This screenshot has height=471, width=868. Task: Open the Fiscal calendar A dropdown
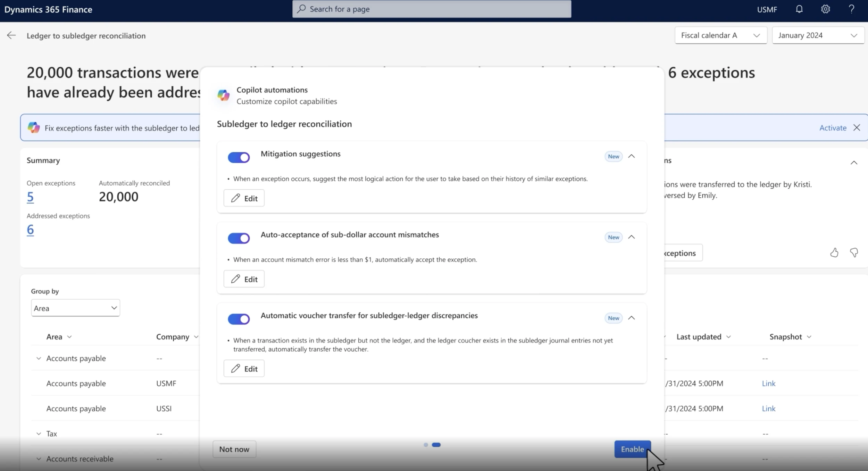coord(721,35)
